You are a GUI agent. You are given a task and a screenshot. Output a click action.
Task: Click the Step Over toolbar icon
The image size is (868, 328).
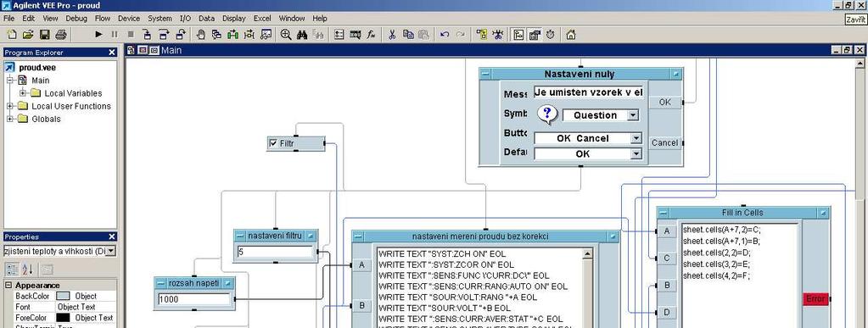click(165, 35)
